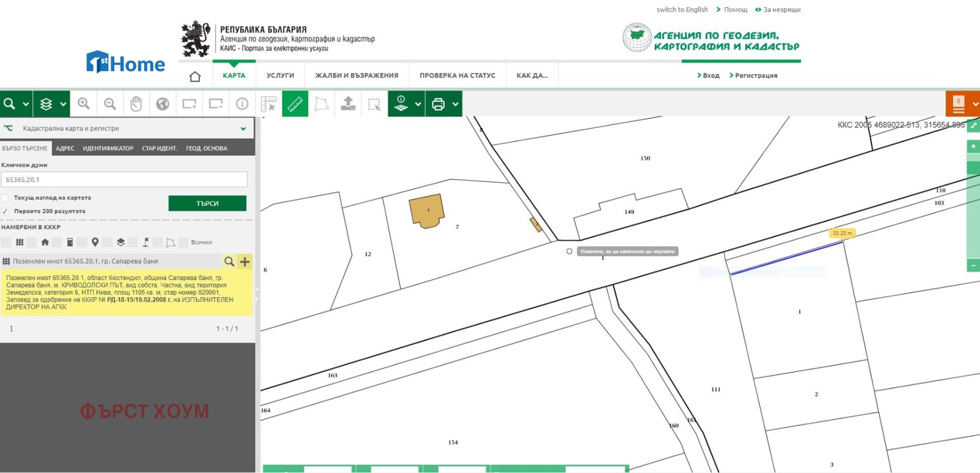Open the layers dropdown arrow in toolbar
The width and height of the screenshot is (980, 473).
tap(63, 104)
